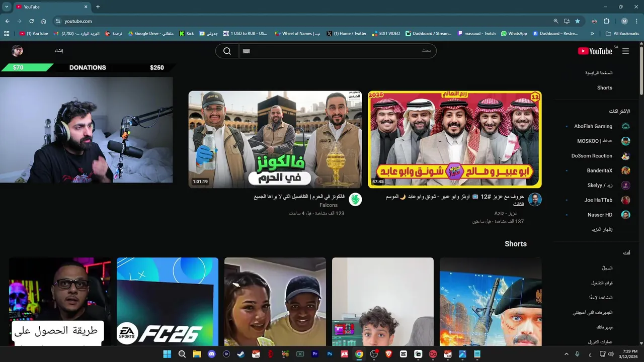
Task: Open the Chrome profile avatar
Action: pyautogui.click(x=624, y=21)
